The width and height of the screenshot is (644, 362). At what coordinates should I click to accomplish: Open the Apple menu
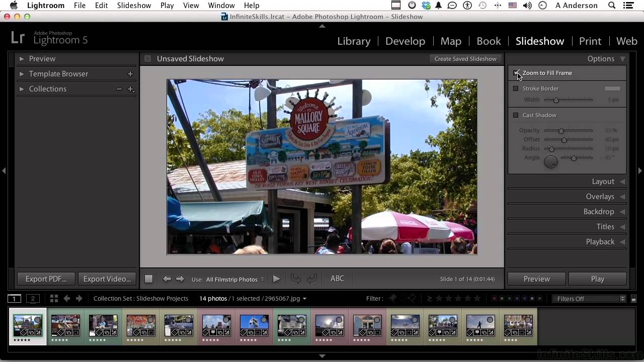click(x=14, y=6)
